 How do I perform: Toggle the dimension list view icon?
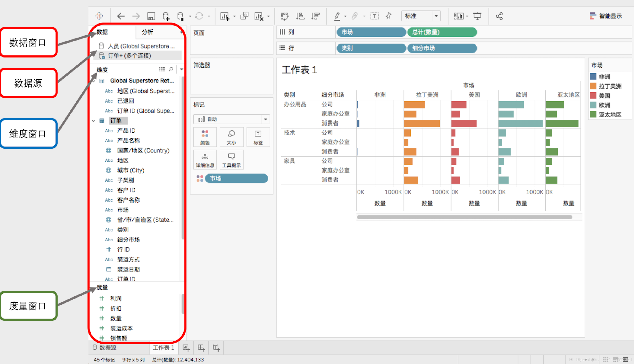162,69
